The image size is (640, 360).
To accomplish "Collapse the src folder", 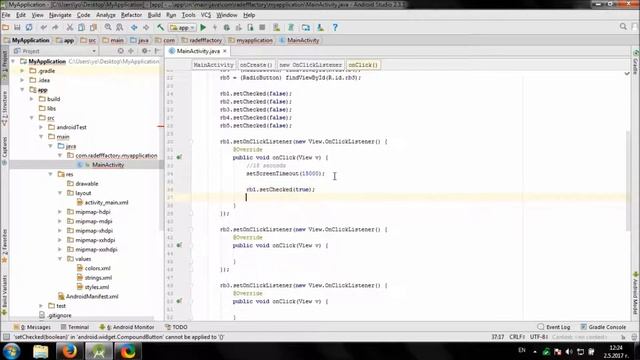I will [x=32, y=118].
